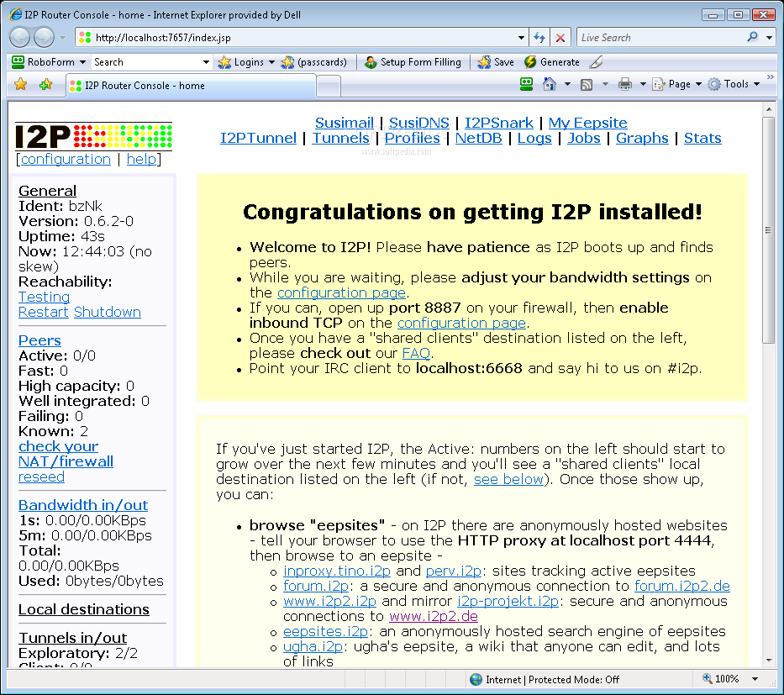Screen dimensions: 784x695
Task: Click the scroll down arrow of the page scrollbar
Action: point(768,661)
